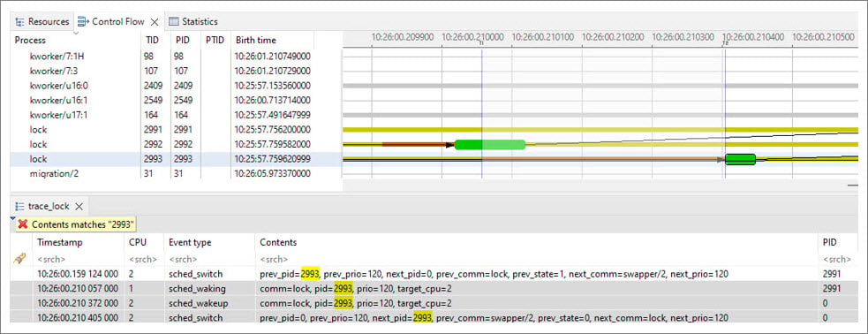Screen dimensions: 868x334
Task: Click the search mode flashlight icon
Action: pos(20,259)
